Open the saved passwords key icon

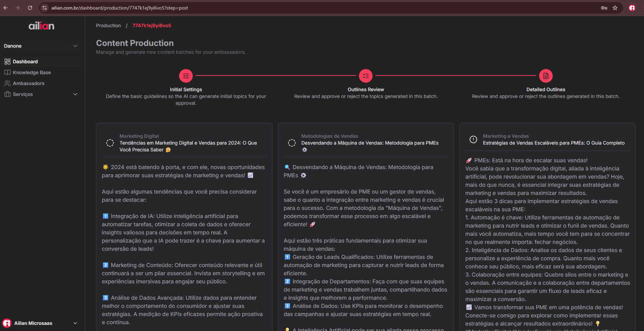[x=604, y=7]
